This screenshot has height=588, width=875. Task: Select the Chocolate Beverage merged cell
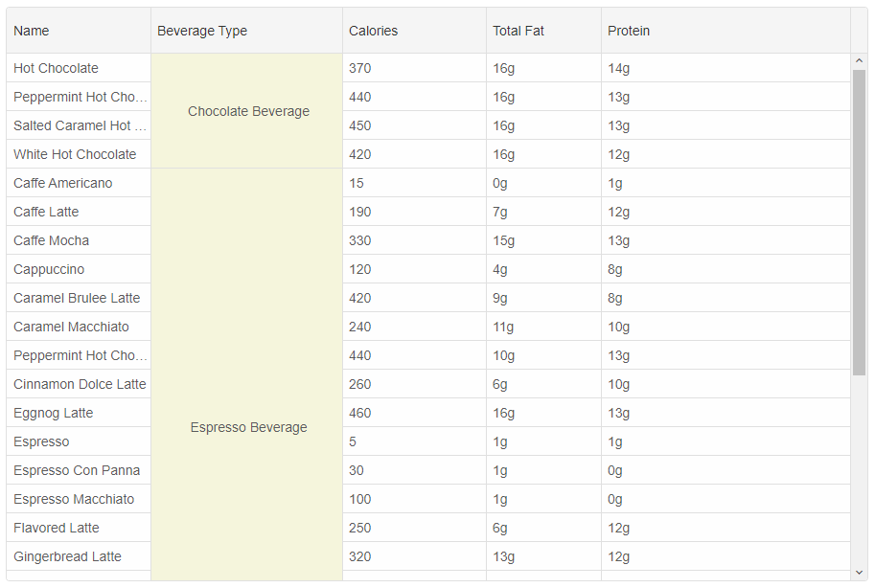click(246, 111)
